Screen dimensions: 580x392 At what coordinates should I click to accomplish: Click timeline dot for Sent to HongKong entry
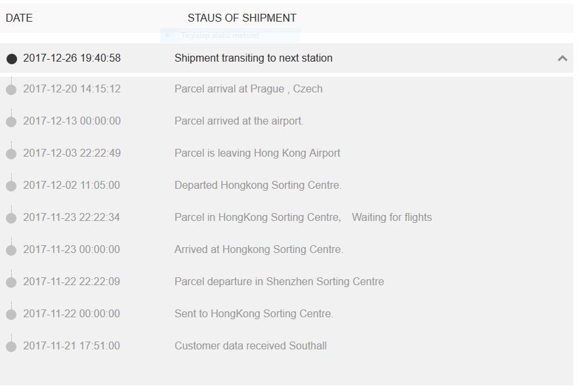click(11, 315)
